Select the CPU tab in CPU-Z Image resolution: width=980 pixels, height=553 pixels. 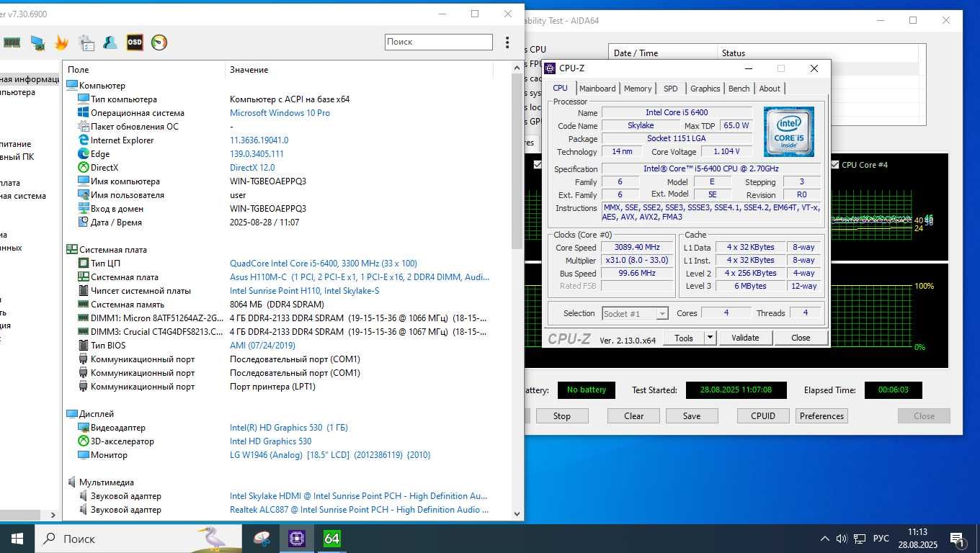(560, 88)
